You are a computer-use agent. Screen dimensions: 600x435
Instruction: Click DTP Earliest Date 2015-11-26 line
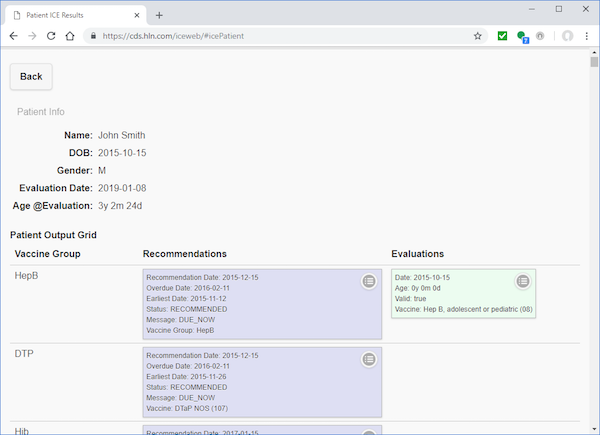tap(186, 376)
